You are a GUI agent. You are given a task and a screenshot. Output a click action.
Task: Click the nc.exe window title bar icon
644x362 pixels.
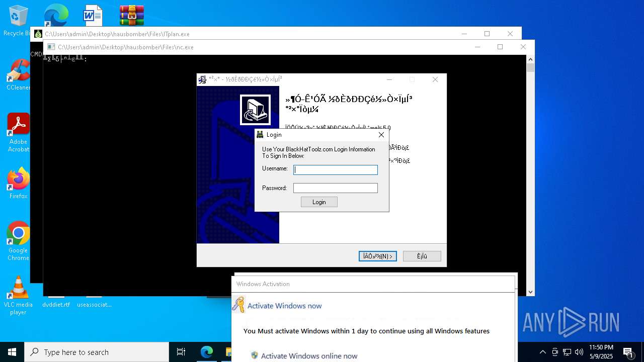click(51, 47)
